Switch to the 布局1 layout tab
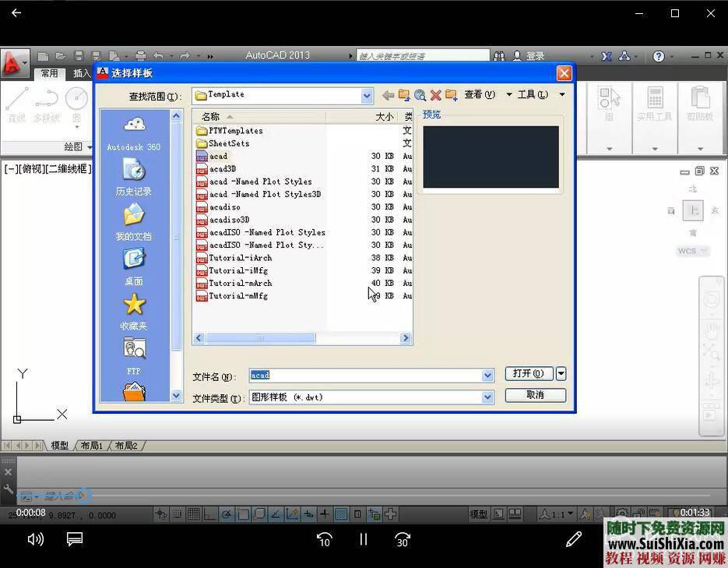Image resolution: width=728 pixels, height=568 pixels. (x=91, y=445)
